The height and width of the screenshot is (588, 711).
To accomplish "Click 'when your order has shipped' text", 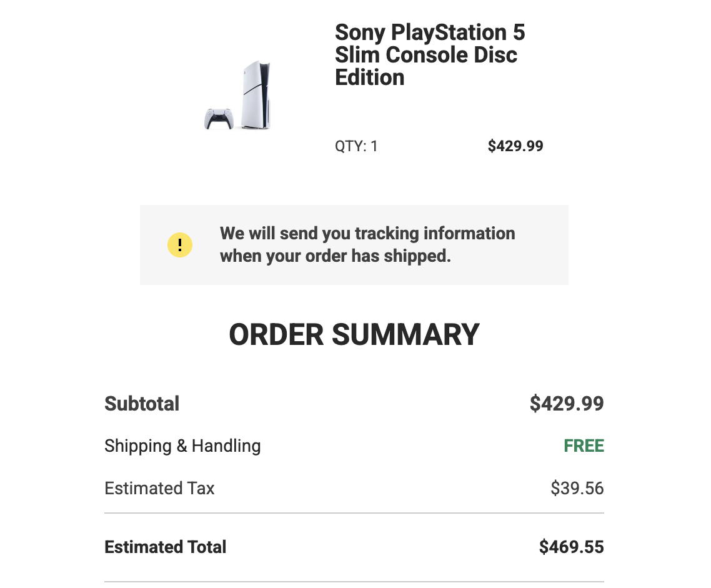I will 335,256.
